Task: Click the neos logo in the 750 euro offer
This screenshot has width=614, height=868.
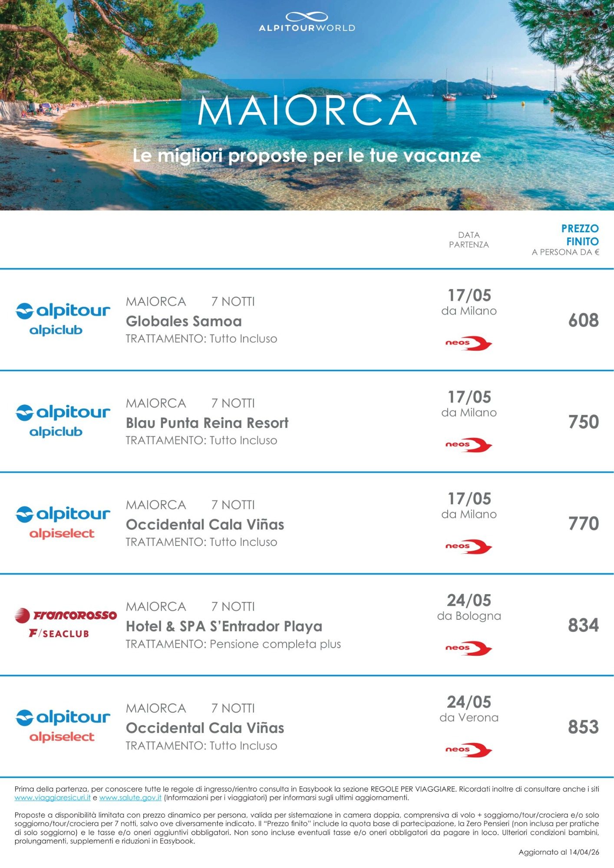Action: [469, 445]
